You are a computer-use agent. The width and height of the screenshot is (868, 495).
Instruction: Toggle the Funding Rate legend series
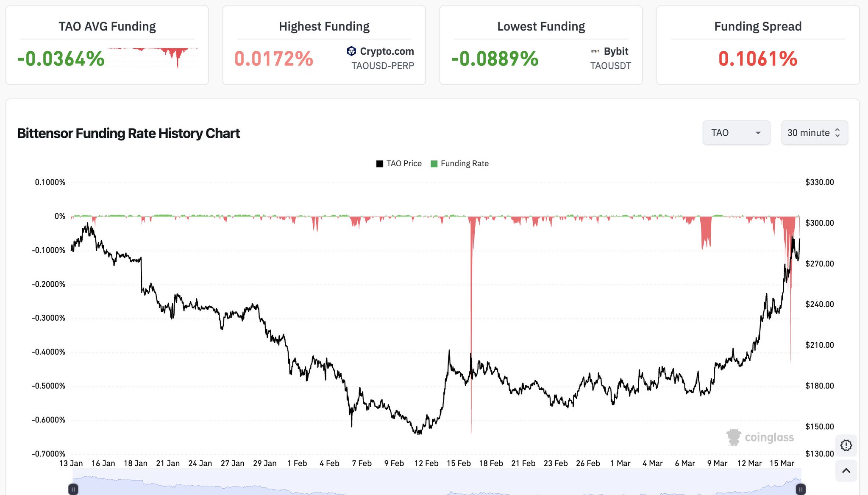click(460, 164)
